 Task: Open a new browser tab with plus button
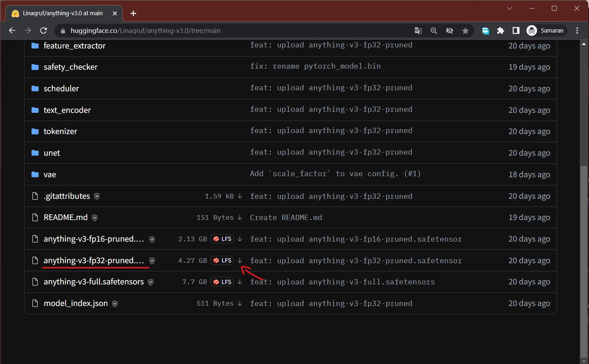tap(133, 13)
